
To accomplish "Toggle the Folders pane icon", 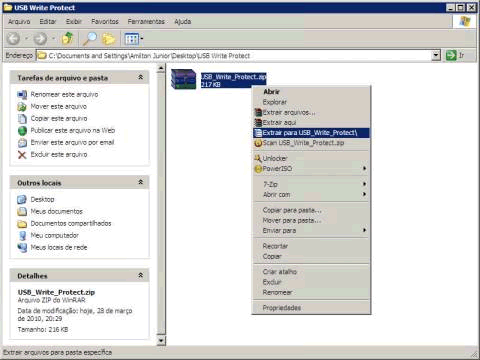I will [108, 39].
